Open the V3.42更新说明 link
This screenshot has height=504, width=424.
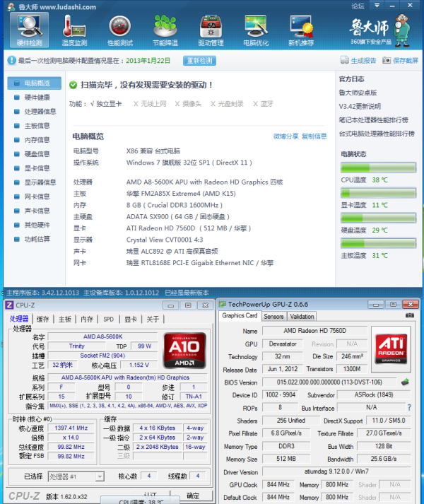click(360, 107)
